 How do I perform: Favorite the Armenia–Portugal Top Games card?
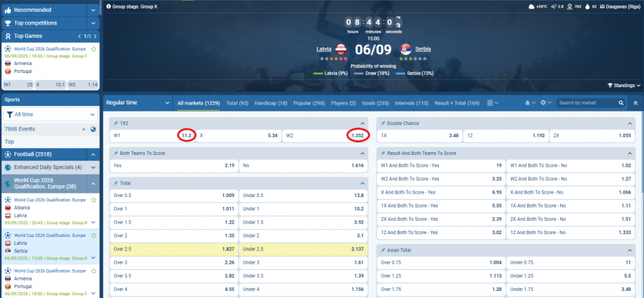point(94,49)
